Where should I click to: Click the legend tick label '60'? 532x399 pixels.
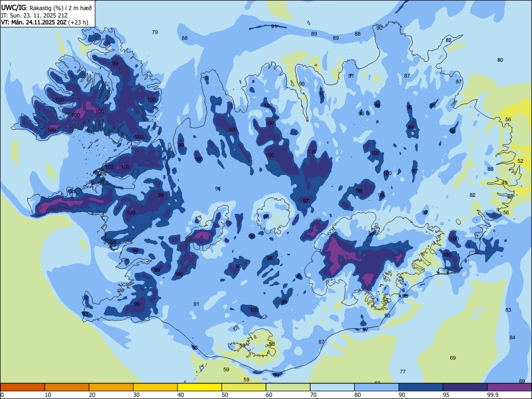click(269, 395)
